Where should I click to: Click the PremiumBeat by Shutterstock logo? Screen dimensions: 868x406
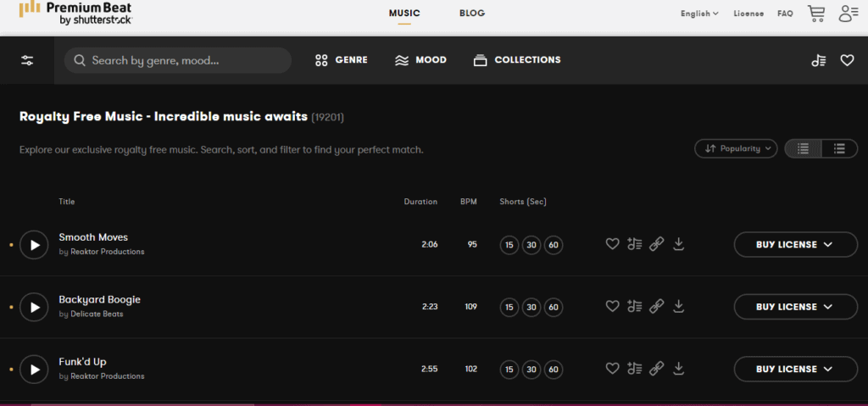coord(75,13)
